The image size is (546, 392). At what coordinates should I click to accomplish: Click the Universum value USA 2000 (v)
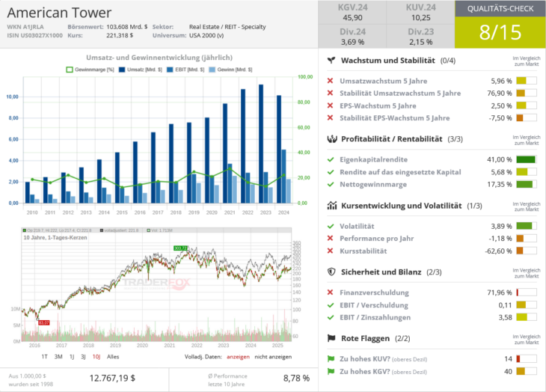click(x=206, y=35)
